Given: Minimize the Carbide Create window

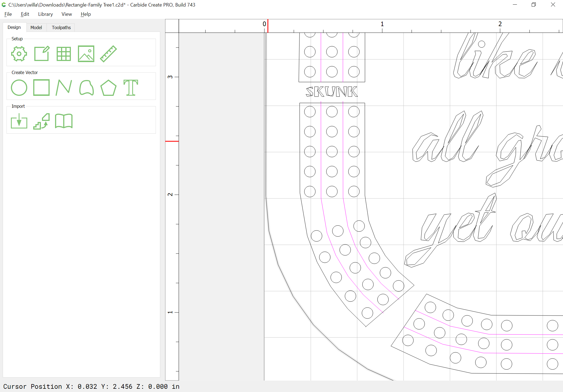Looking at the screenshot, I should pyautogui.click(x=515, y=5).
